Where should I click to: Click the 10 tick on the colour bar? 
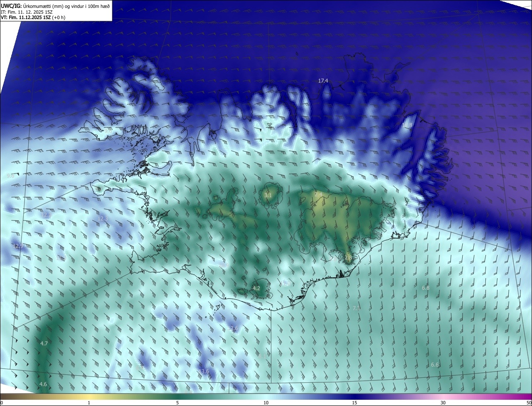click(x=266, y=403)
